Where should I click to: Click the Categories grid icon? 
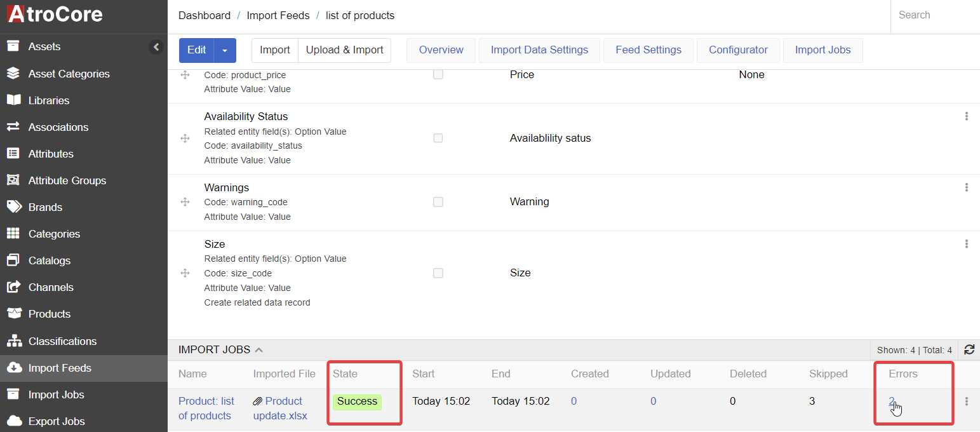13,234
